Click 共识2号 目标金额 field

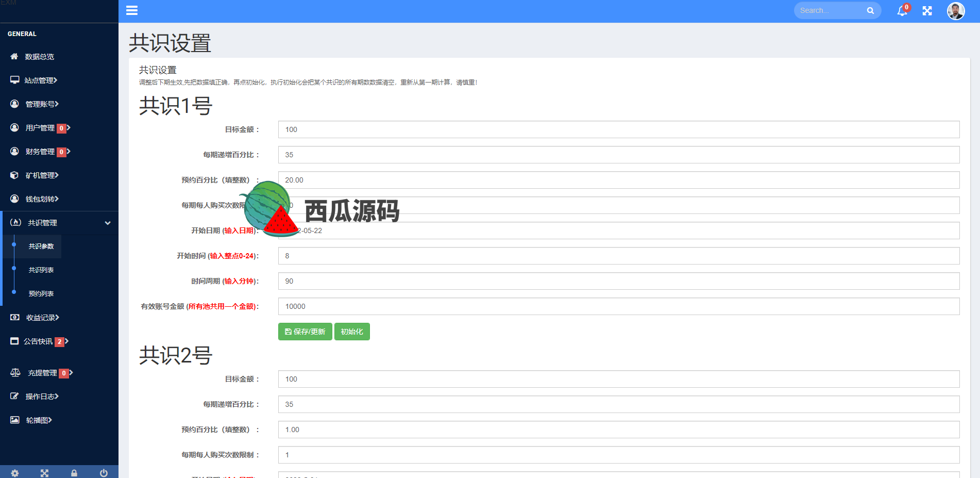pyautogui.click(x=619, y=379)
